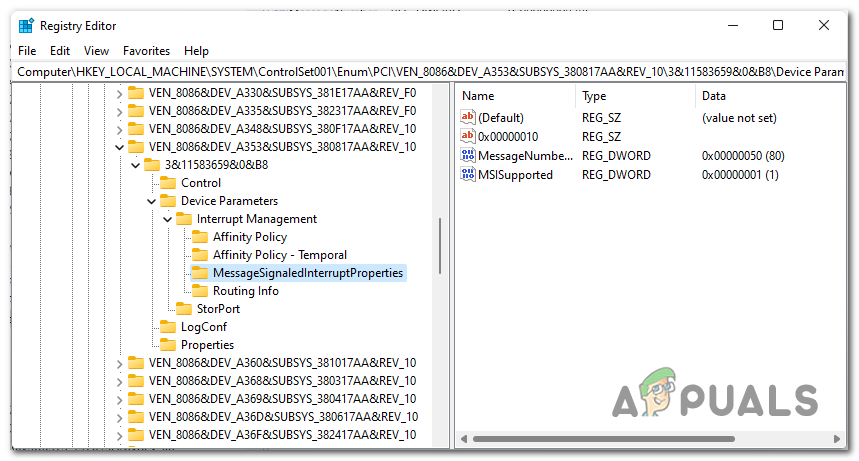Click the 0x00000001 (1) data cell
Screen dimensions: 859x461
click(740, 175)
